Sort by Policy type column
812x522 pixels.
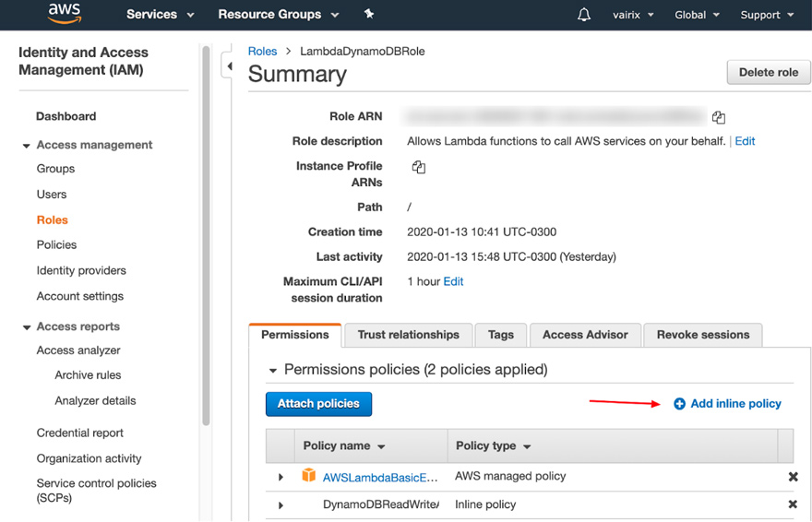[x=493, y=446]
